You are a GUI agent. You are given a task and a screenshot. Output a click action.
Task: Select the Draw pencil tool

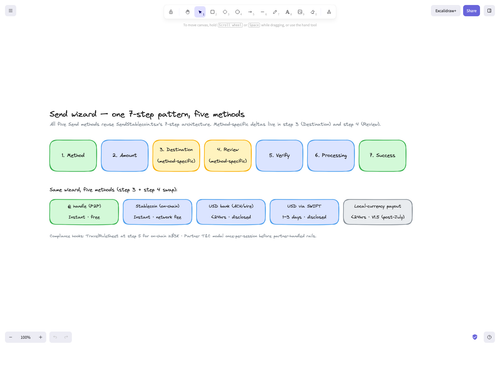275,12
